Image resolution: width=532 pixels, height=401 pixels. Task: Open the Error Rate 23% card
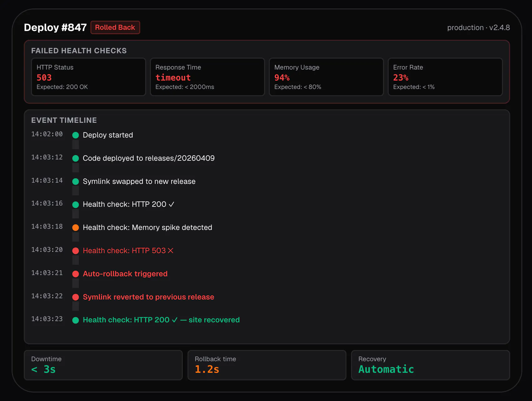coord(445,77)
